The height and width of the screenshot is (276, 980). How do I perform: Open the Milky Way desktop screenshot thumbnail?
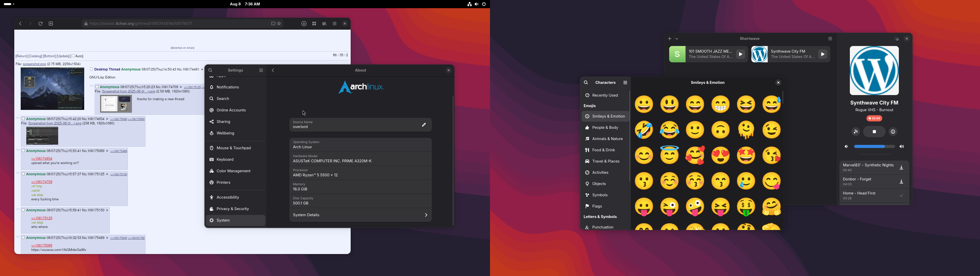(x=53, y=89)
